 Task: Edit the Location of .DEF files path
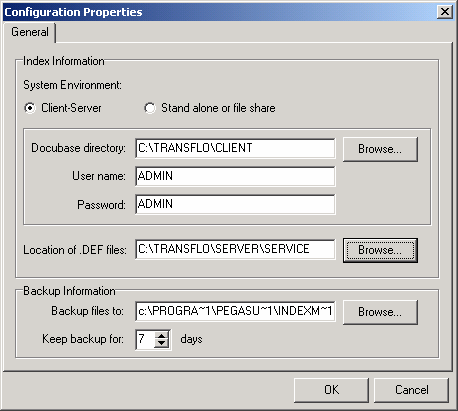[235, 249]
